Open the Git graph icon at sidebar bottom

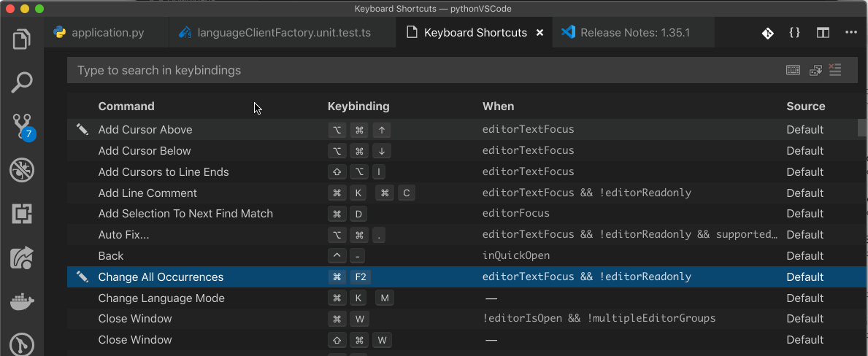[x=22, y=344]
